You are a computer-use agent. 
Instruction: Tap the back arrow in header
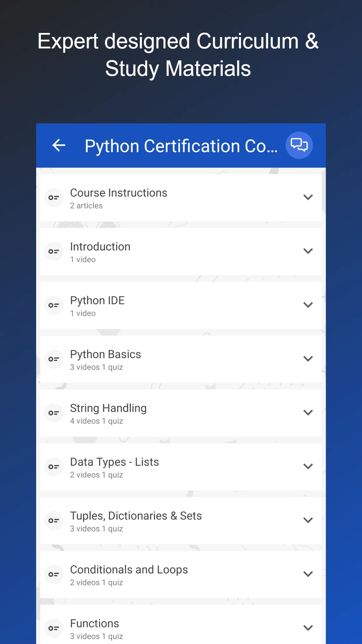pos(59,146)
